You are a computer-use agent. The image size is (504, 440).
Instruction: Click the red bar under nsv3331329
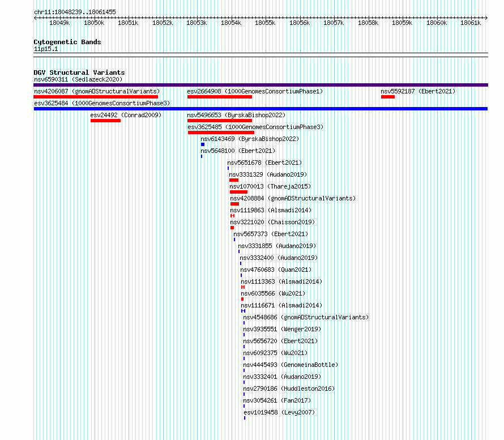coord(234,180)
